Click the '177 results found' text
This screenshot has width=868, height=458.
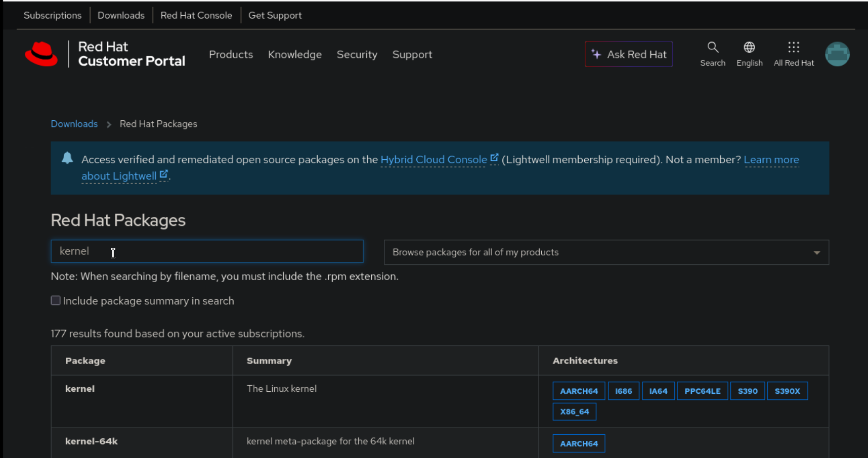pos(178,334)
